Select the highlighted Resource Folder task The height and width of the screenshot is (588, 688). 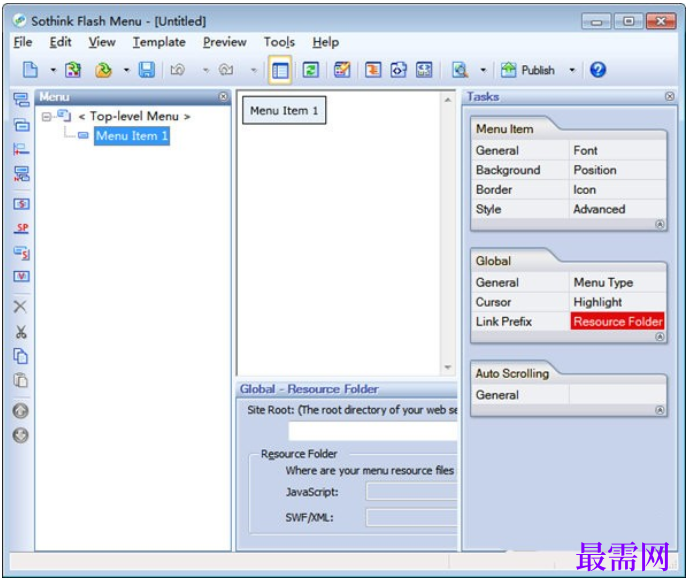click(x=618, y=322)
